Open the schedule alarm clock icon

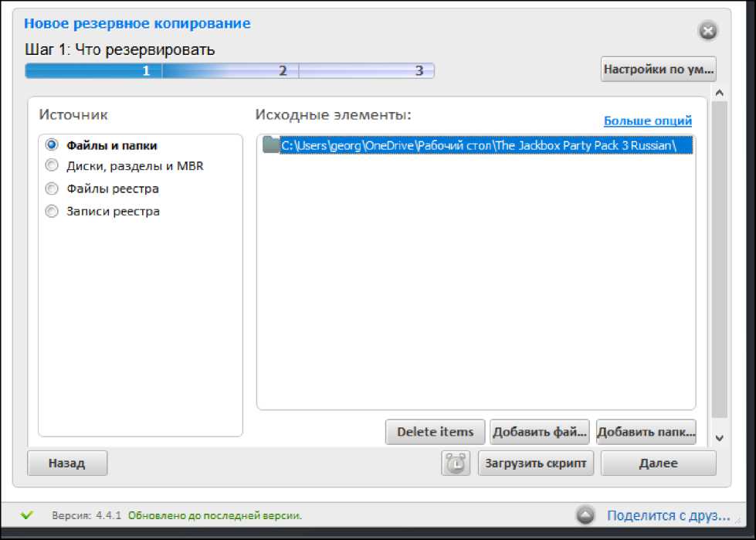point(456,464)
